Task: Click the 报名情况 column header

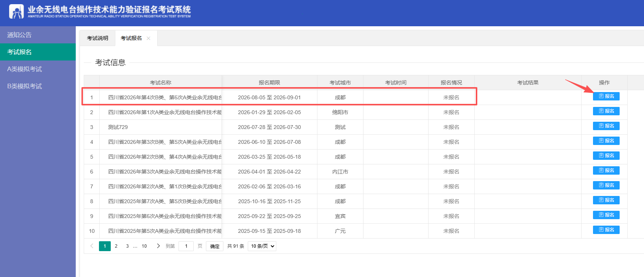Action: click(451, 83)
